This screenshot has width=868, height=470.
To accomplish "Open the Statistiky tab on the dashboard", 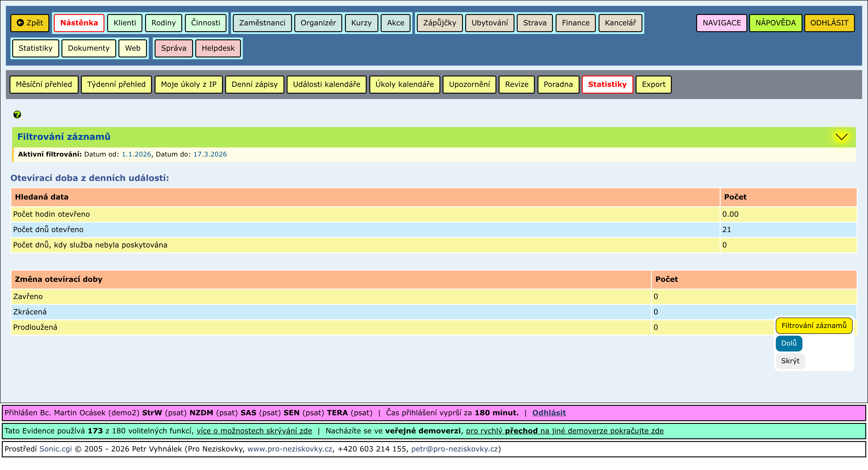I will click(x=607, y=84).
